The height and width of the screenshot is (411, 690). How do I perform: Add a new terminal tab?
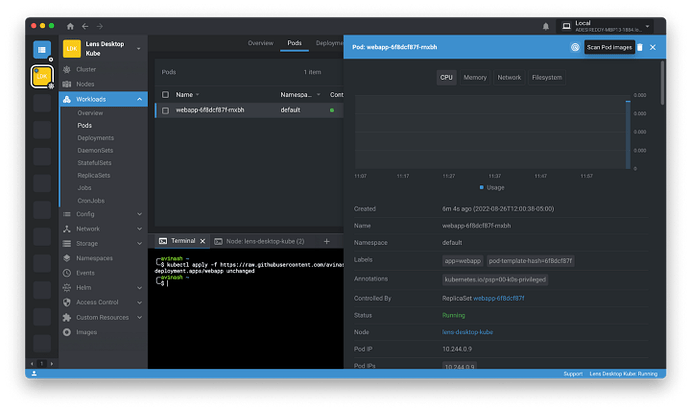[326, 241]
